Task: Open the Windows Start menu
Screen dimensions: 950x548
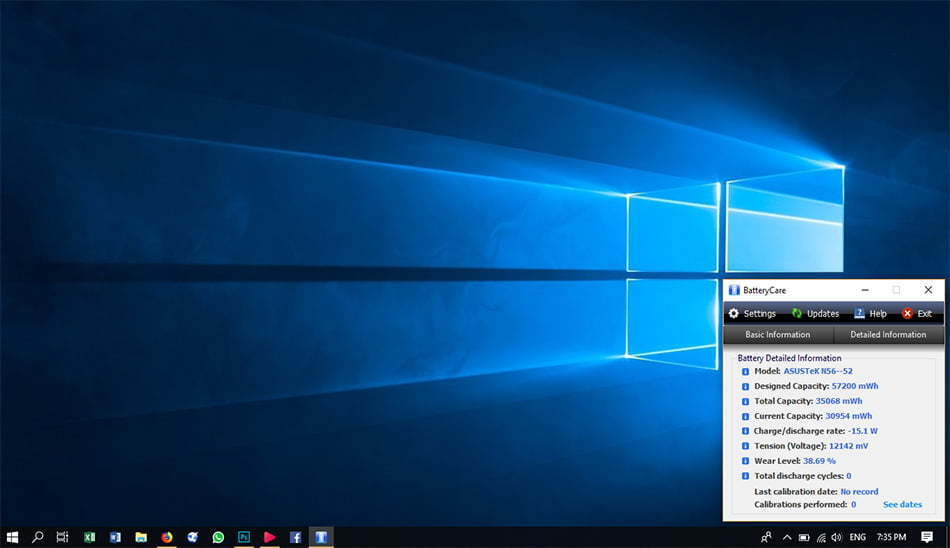Action: [x=12, y=537]
